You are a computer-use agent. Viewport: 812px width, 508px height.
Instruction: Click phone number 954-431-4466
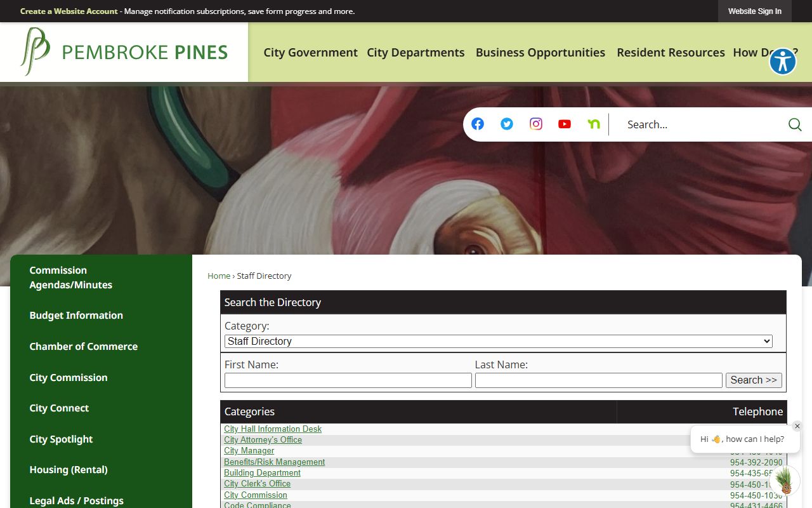[756, 505]
